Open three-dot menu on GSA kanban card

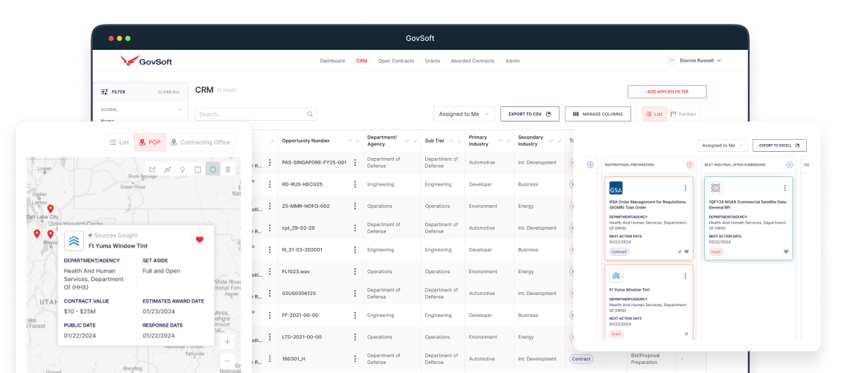[x=685, y=188]
